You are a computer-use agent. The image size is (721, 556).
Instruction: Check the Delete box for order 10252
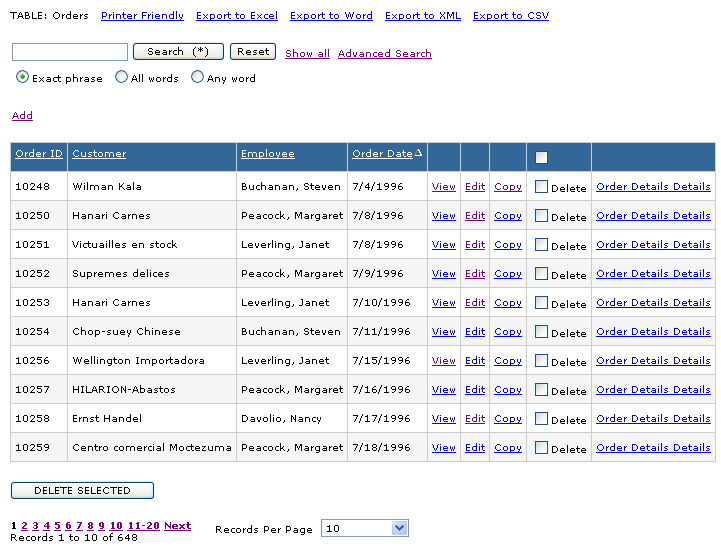[x=542, y=274]
